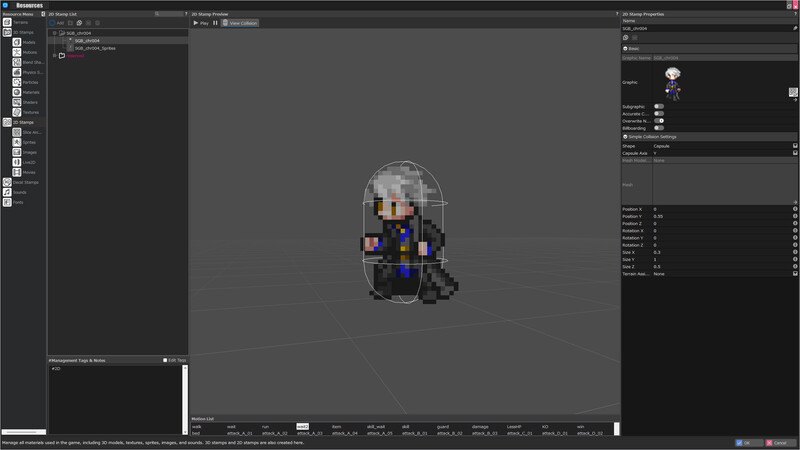Image resolution: width=800 pixels, height=450 pixels.
Task: Open the Fonts category
Action: pyautogui.click(x=14, y=202)
